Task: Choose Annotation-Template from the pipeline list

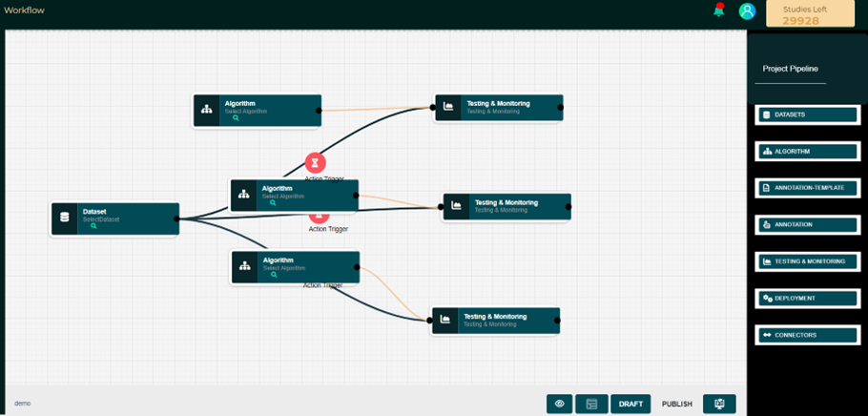Action: 808,188
